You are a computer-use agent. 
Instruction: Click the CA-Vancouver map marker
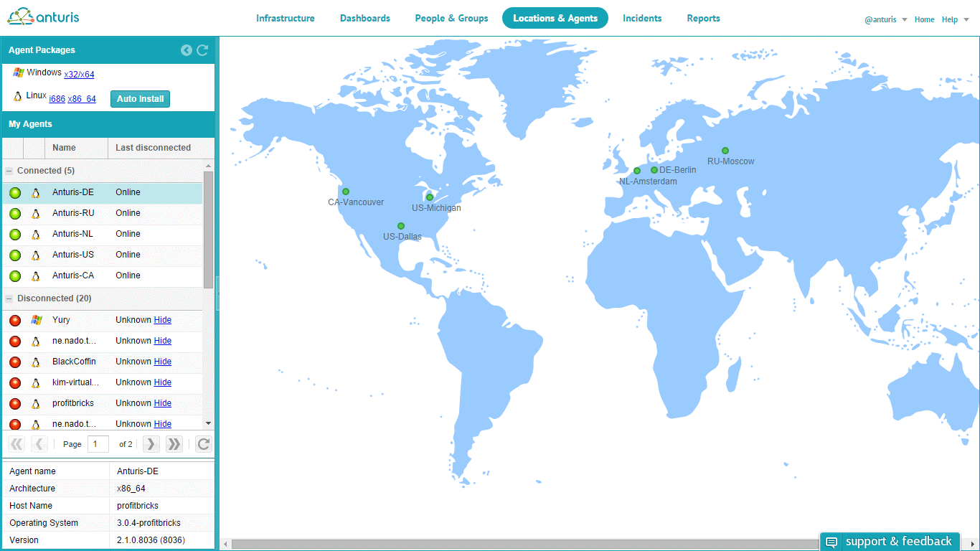click(x=346, y=192)
